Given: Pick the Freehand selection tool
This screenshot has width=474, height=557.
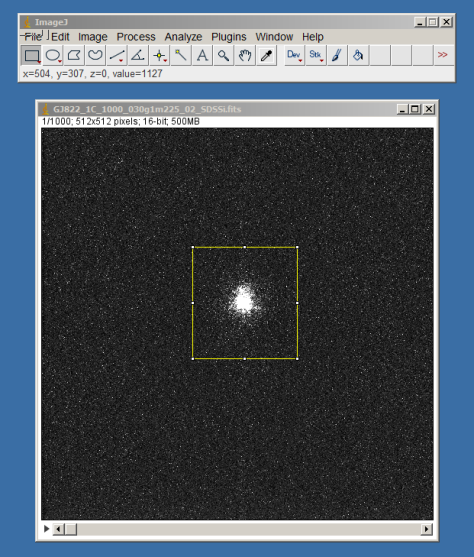Looking at the screenshot, I should (x=95, y=55).
